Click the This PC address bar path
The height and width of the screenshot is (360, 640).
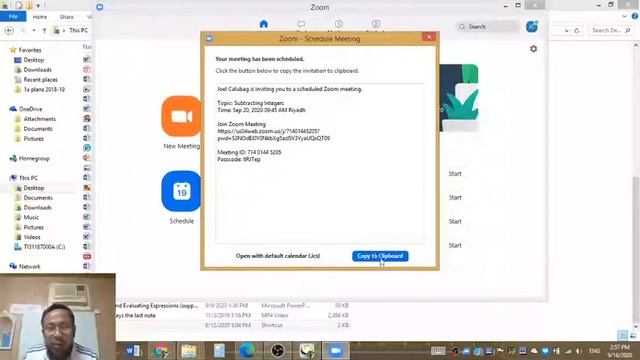(x=78, y=30)
